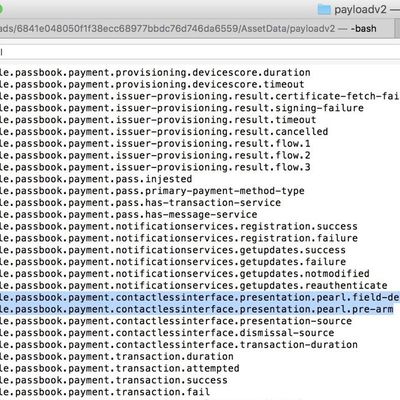Click line ending provisioning.devicescore.timeout
This screenshot has height=400, width=400.
[x=152, y=84]
